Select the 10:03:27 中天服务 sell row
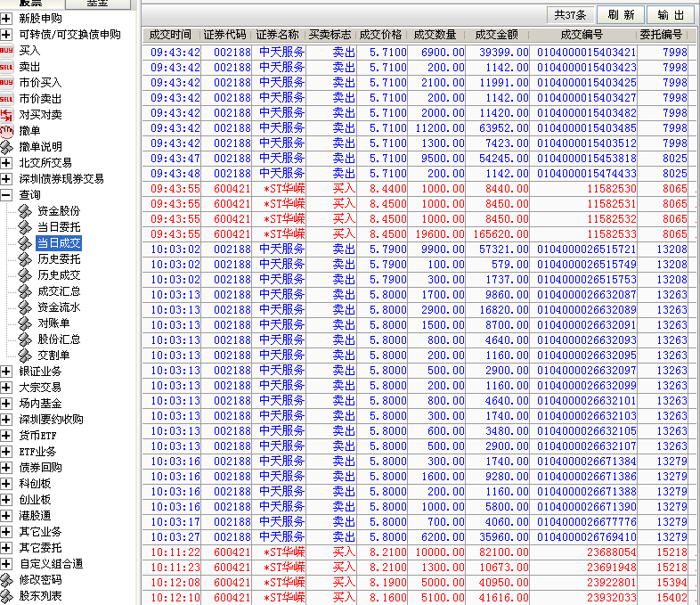The height and width of the screenshot is (605, 700). (419, 537)
